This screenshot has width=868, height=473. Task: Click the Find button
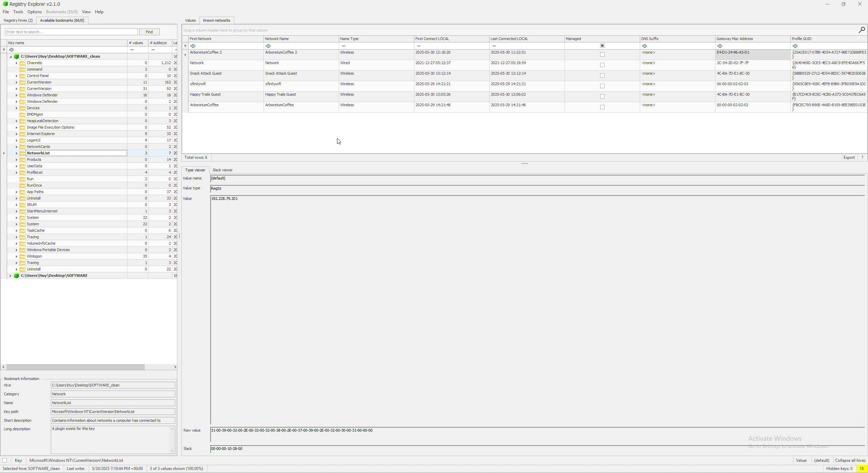click(149, 32)
